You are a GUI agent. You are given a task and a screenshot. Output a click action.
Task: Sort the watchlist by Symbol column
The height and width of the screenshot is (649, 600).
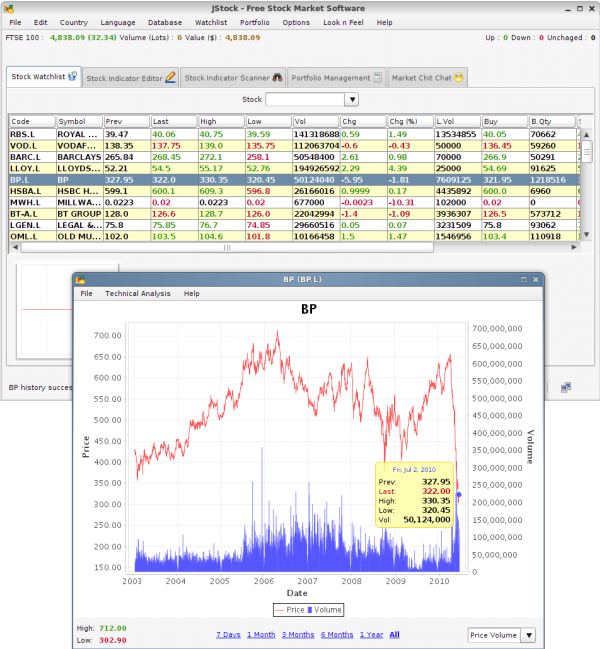79,121
